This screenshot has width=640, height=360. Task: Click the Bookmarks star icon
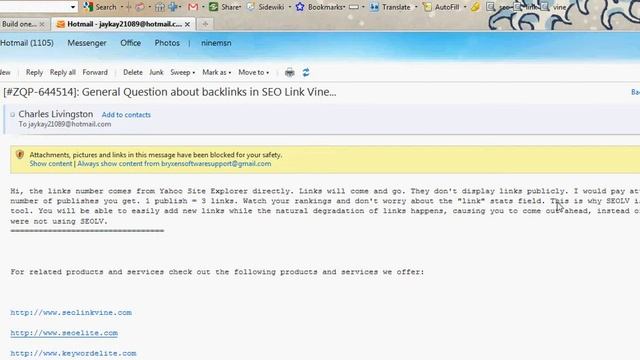click(x=300, y=7)
